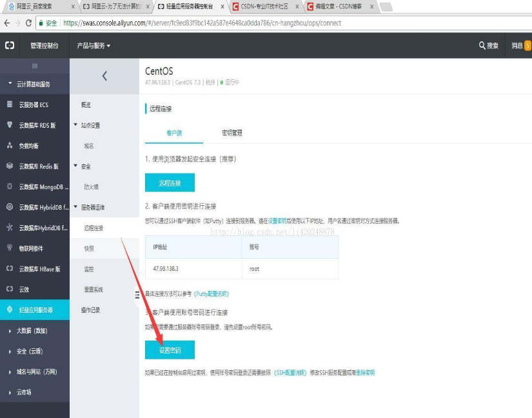
Task: Open the 产品与服务 dropdown menu
Action: click(x=94, y=45)
